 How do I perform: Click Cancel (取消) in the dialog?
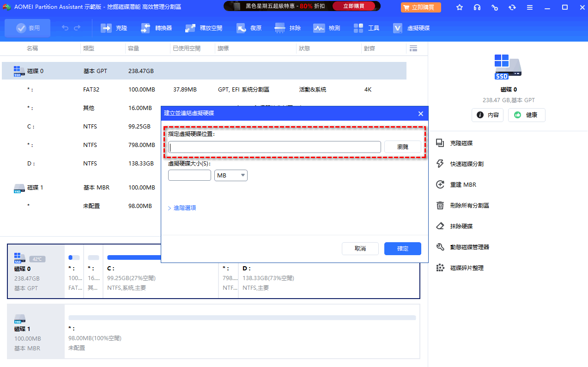coord(360,249)
